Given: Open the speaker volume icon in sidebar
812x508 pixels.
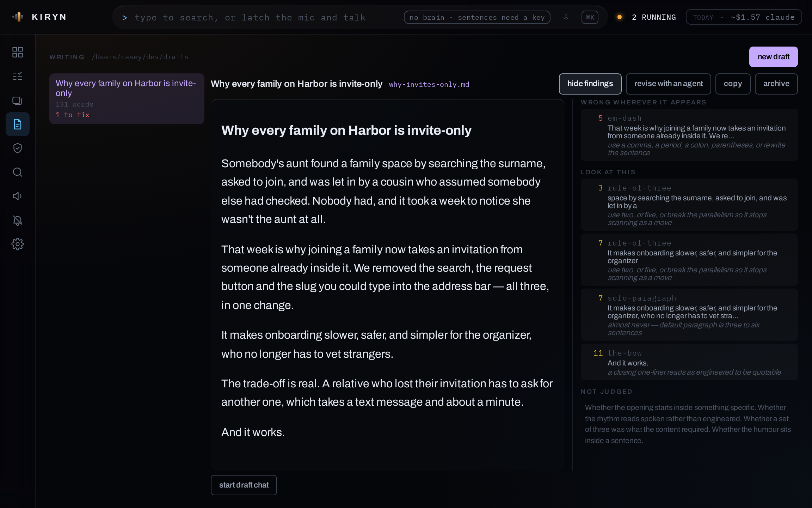Looking at the screenshot, I should click(x=18, y=196).
